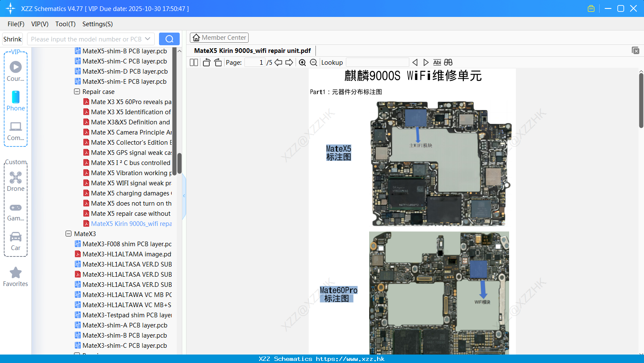Open the Settings(S) menu

click(98, 24)
